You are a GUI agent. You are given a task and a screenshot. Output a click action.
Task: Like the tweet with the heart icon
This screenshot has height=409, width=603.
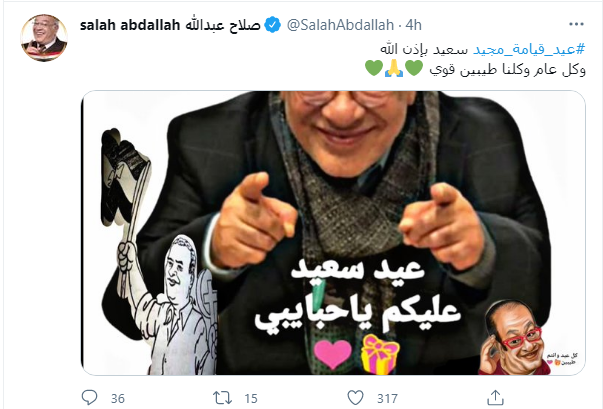click(355, 397)
